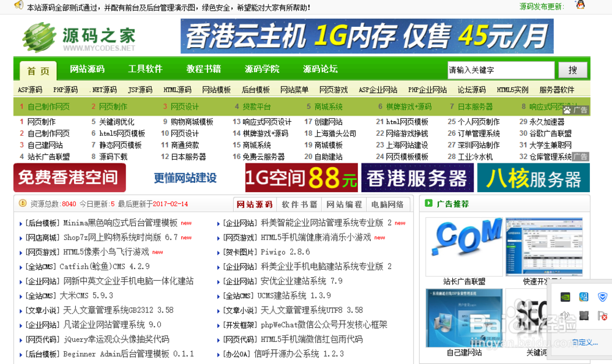Focus the 请输入关键字 search field
The width and height of the screenshot is (612, 364).
(x=501, y=70)
